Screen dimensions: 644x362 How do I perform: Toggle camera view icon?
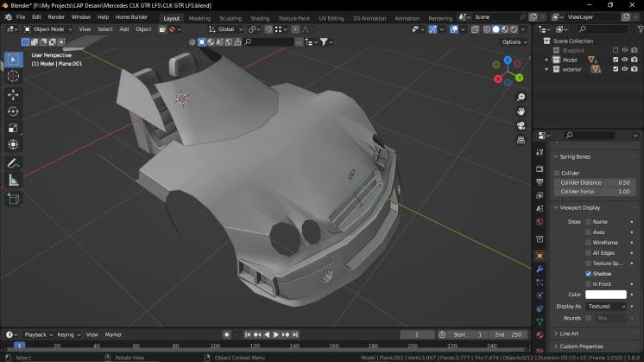coord(521,126)
